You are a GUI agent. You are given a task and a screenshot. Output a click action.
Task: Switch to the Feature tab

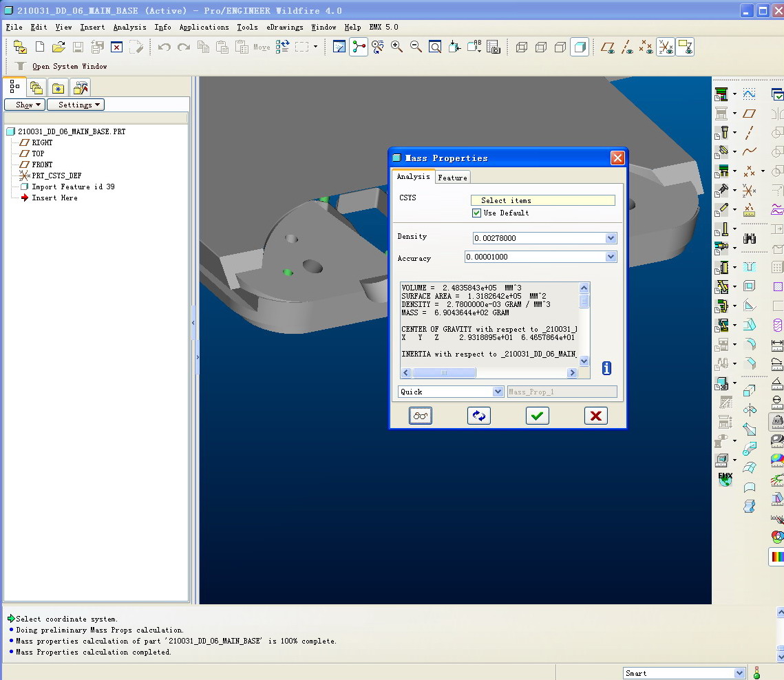click(452, 178)
